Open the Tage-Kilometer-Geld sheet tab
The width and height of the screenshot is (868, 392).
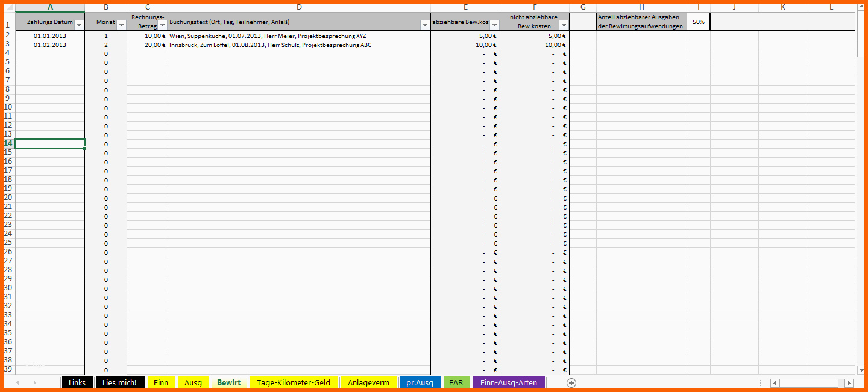pyautogui.click(x=294, y=383)
